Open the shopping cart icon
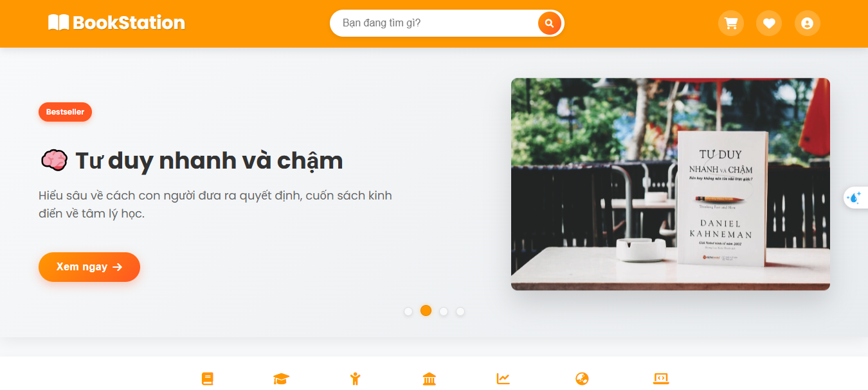Viewport: 868px width, 390px height. [731, 23]
